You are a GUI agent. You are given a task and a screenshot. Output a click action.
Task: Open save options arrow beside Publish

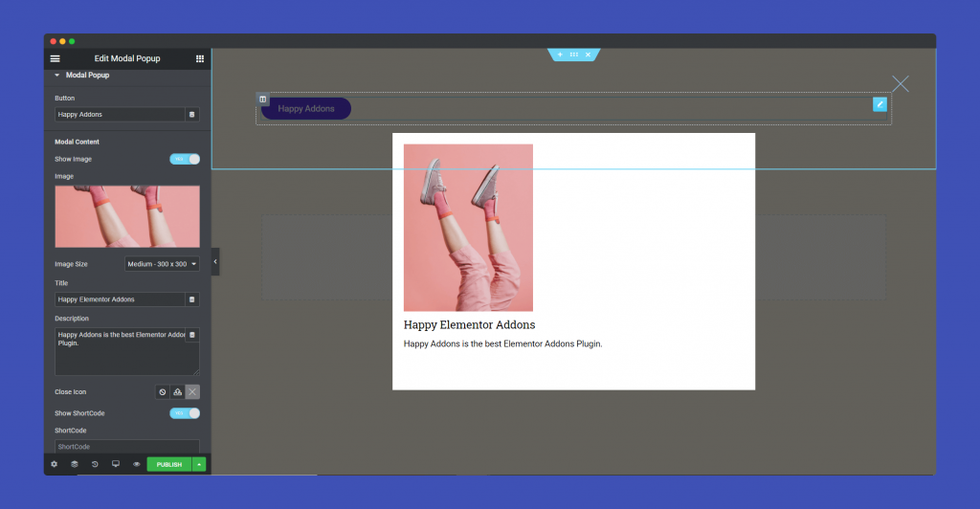pyautogui.click(x=199, y=465)
